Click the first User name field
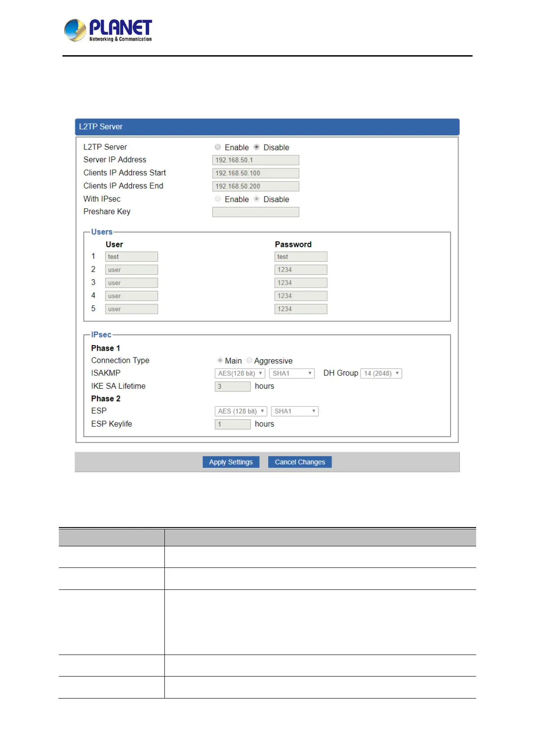The width and height of the screenshot is (535, 756). click(x=132, y=257)
